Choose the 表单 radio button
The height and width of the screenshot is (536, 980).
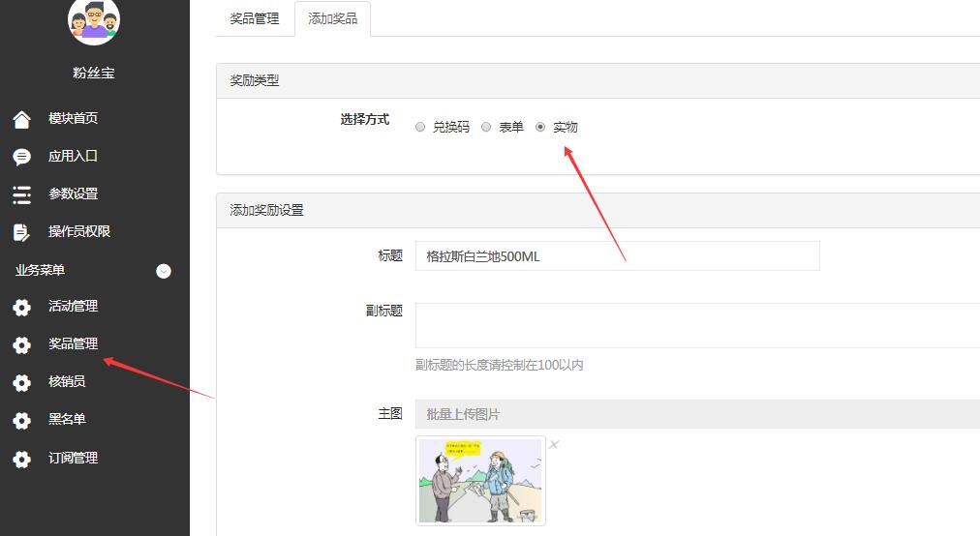[486, 127]
